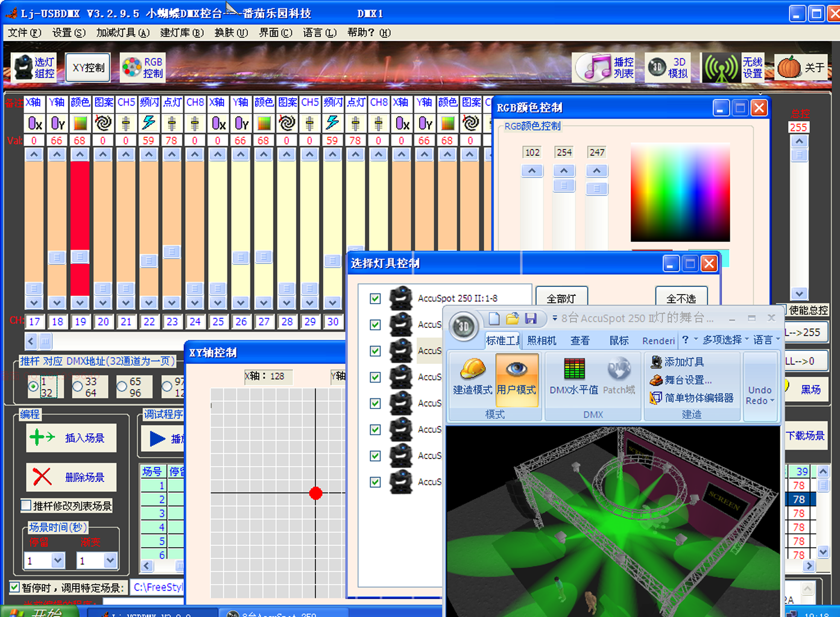Open 文件(F) menu
Viewport: 840px width, 617px height.
point(25,33)
